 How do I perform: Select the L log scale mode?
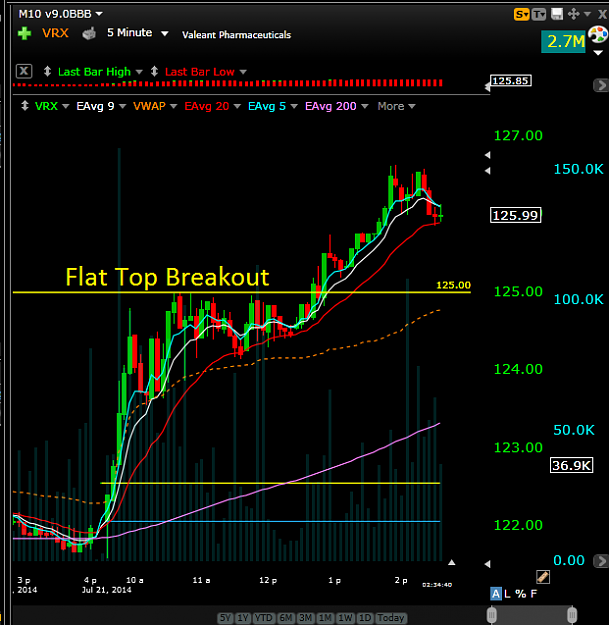(x=507, y=594)
